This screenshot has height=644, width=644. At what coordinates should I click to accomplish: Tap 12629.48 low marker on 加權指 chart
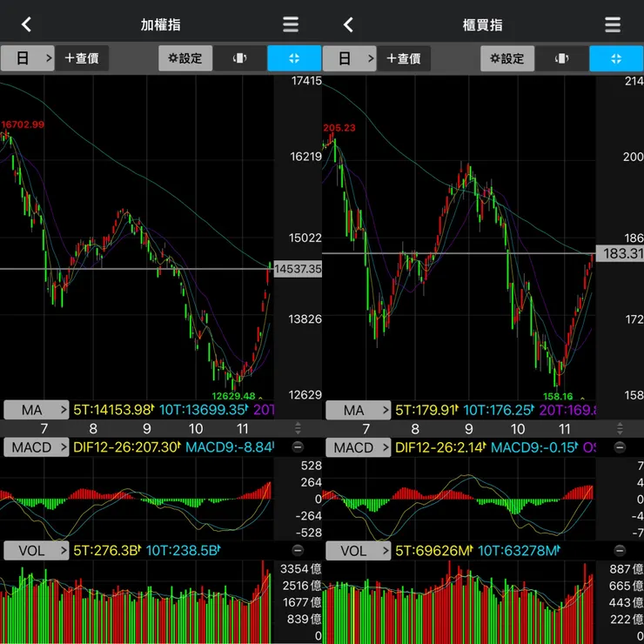pyautogui.click(x=233, y=396)
